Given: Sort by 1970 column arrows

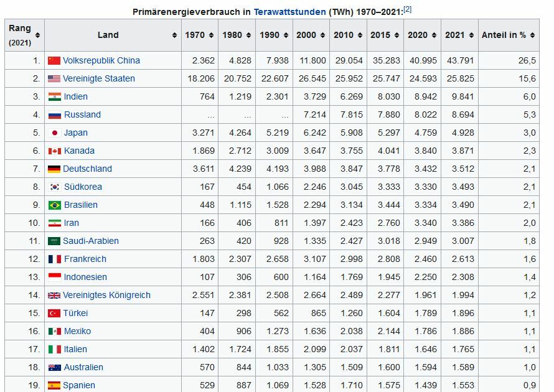Looking at the screenshot, I should pos(211,35).
